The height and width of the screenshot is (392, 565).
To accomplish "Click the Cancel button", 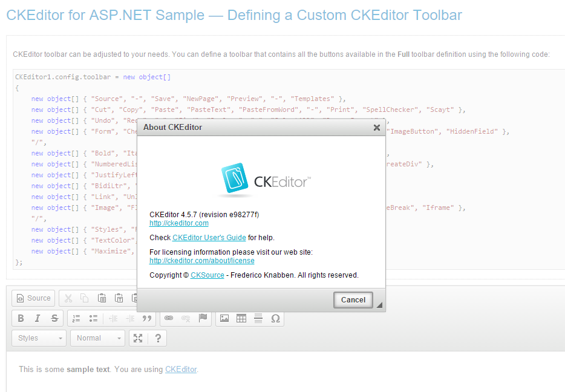I will (x=353, y=300).
